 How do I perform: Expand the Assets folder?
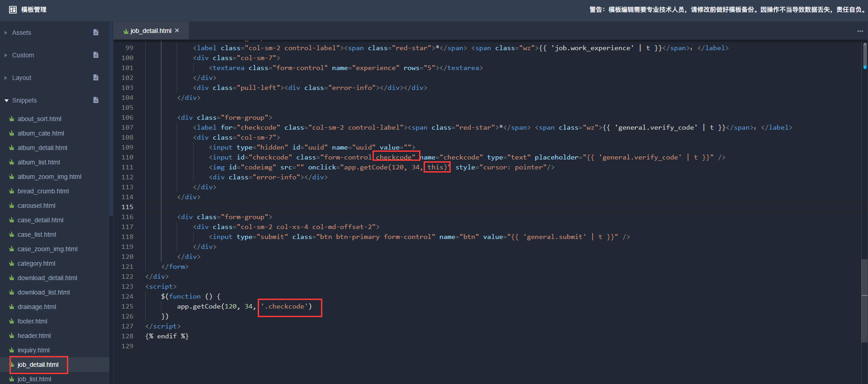coord(6,33)
